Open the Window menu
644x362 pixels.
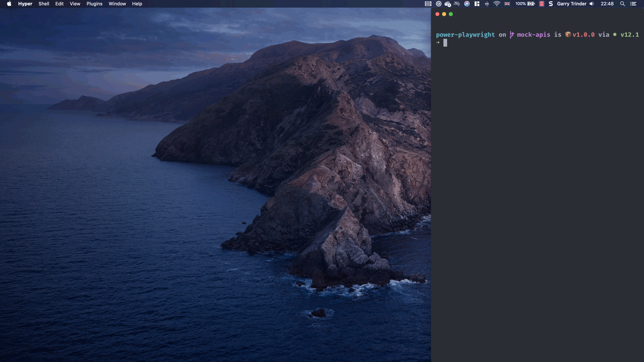click(117, 4)
